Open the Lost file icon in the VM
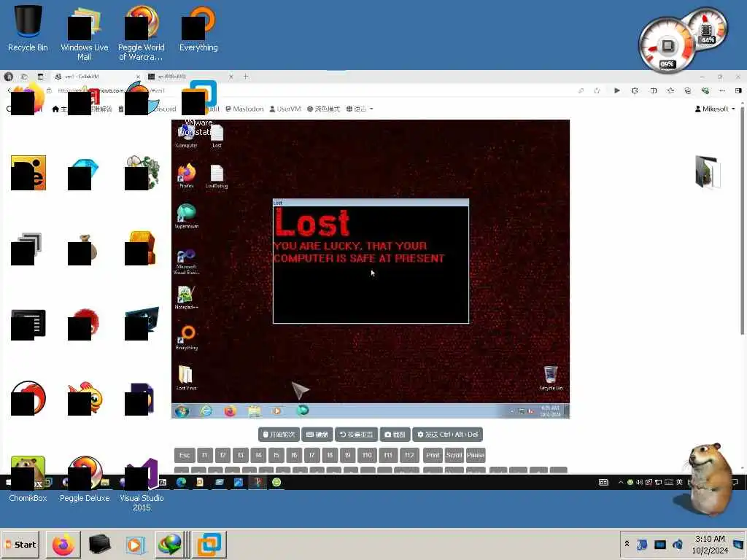Image resolution: width=747 pixels, height=560 pixels. [x=217, y=136]
